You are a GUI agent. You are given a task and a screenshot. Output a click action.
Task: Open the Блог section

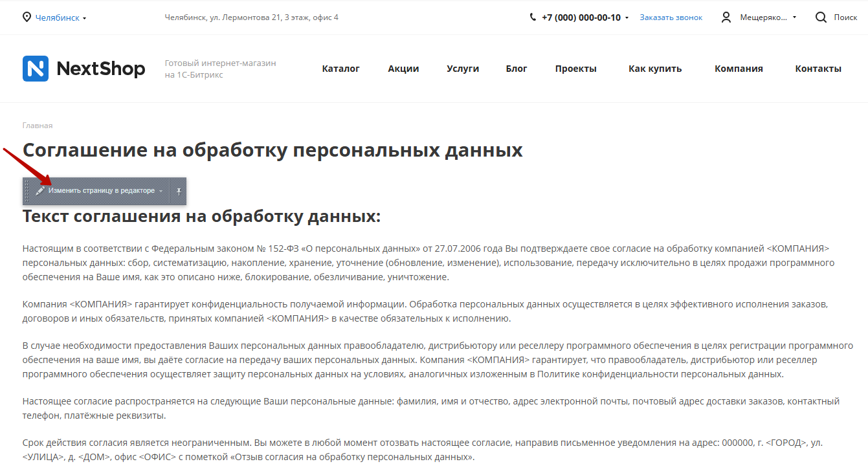(x=517, y=69)
